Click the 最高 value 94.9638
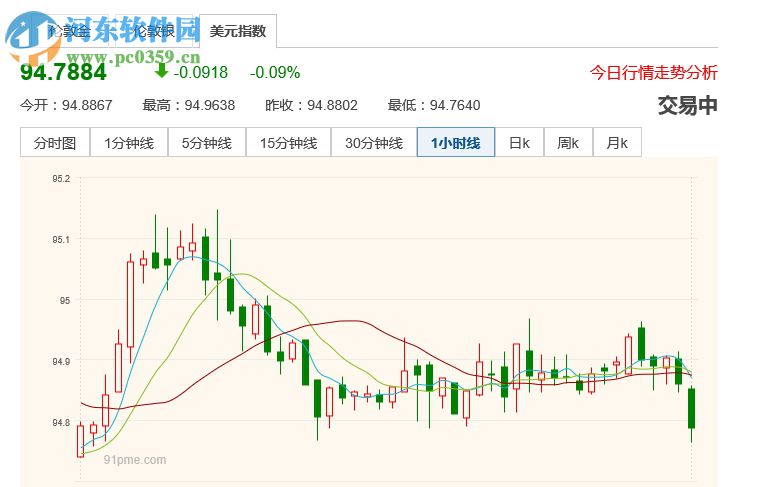Viewport: 761px width, 487px height. (x=210, y=105)
